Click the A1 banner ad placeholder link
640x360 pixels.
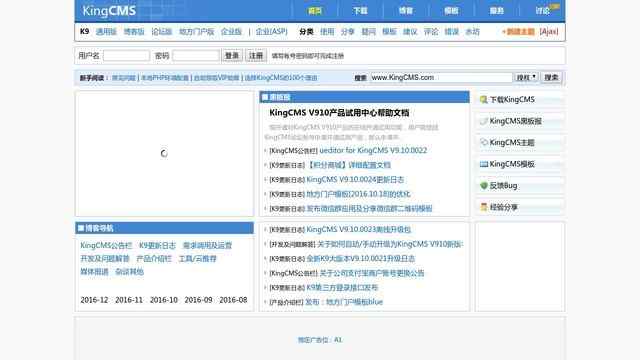tap(320, 340)
